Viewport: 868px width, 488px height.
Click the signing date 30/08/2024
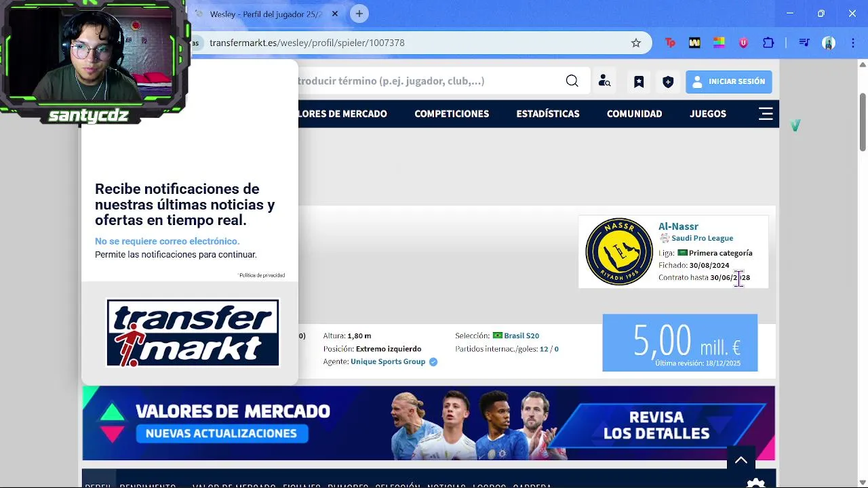coord(709,266)
